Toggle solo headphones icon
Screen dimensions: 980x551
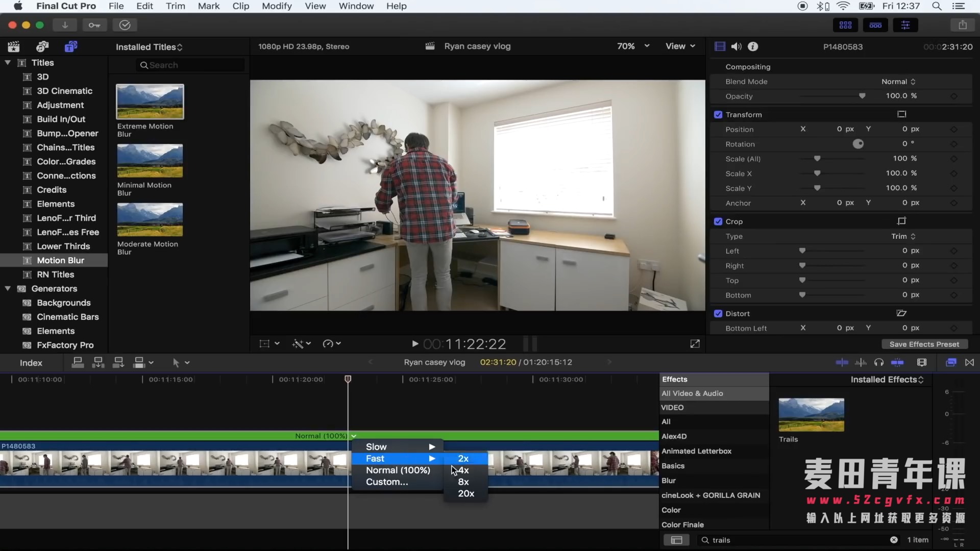(x=879, y=363)
